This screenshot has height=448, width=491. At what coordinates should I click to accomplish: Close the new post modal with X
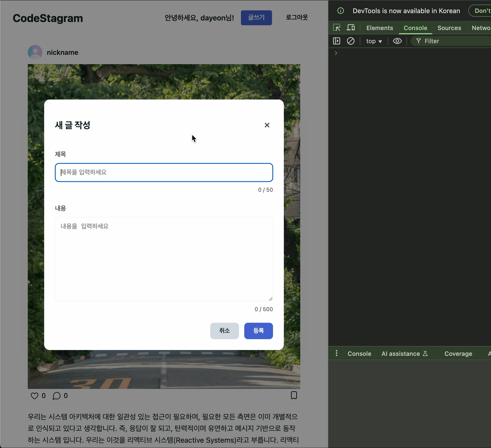(267, 125)
